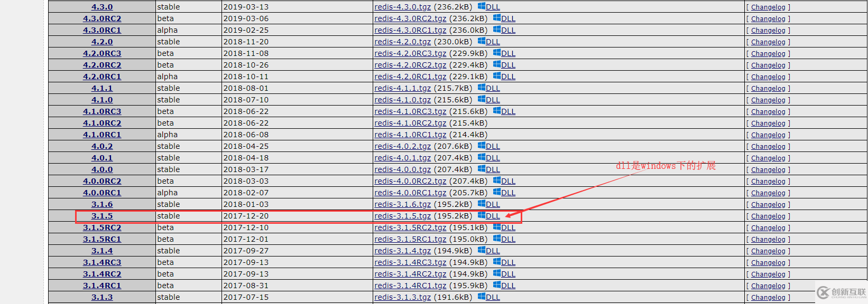
Task: Click the Windows DLL icon for redis-4.0.2.tgz
Action: [x=482, y=146]
